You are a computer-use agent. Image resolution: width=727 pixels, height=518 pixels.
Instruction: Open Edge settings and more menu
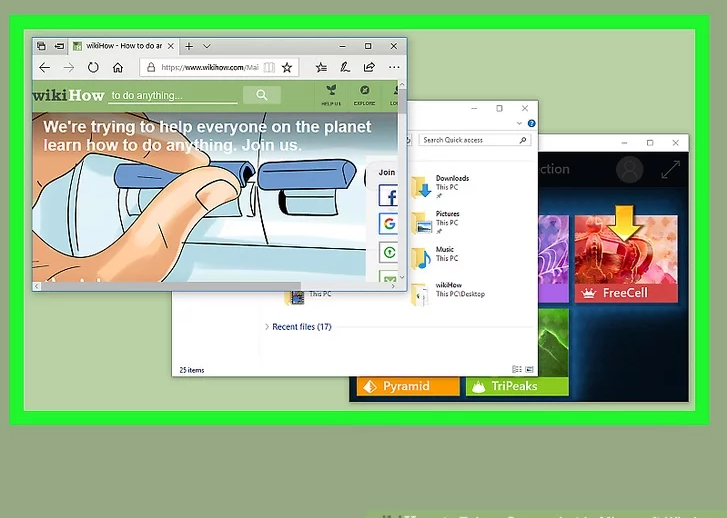point(394,67)
